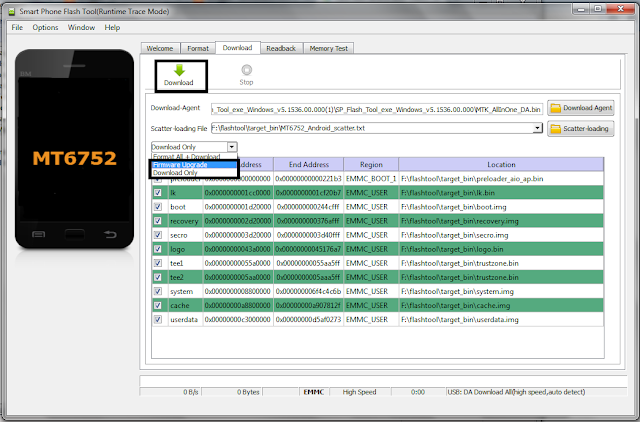This screenshot has height=422, width=640.
Task: Click the download progress bar
Action: pos(383,381)
